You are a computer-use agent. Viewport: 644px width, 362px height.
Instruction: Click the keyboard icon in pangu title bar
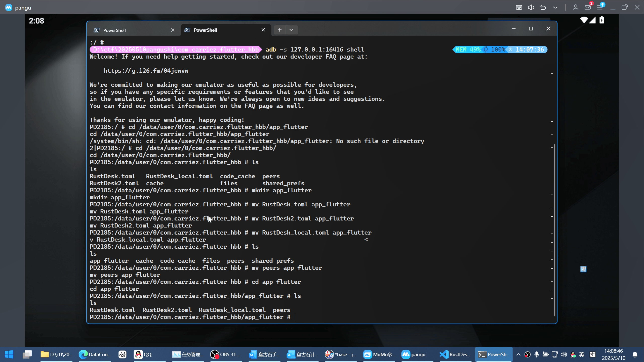(519, 8)
